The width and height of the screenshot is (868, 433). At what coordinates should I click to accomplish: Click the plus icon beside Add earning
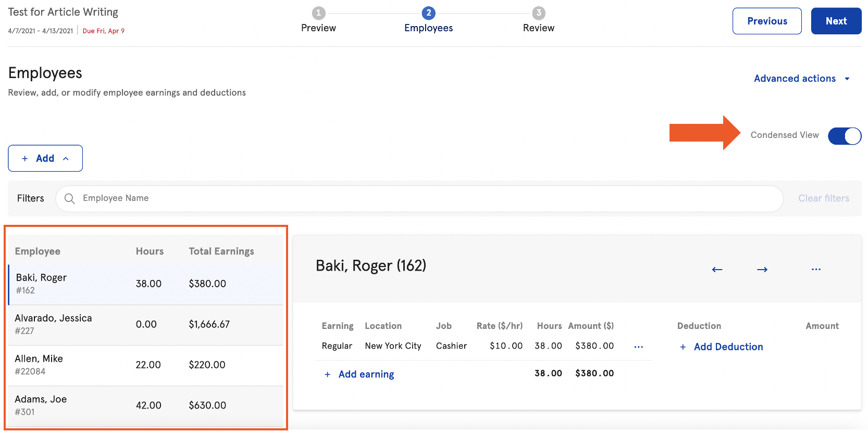(x=327, y=375)
